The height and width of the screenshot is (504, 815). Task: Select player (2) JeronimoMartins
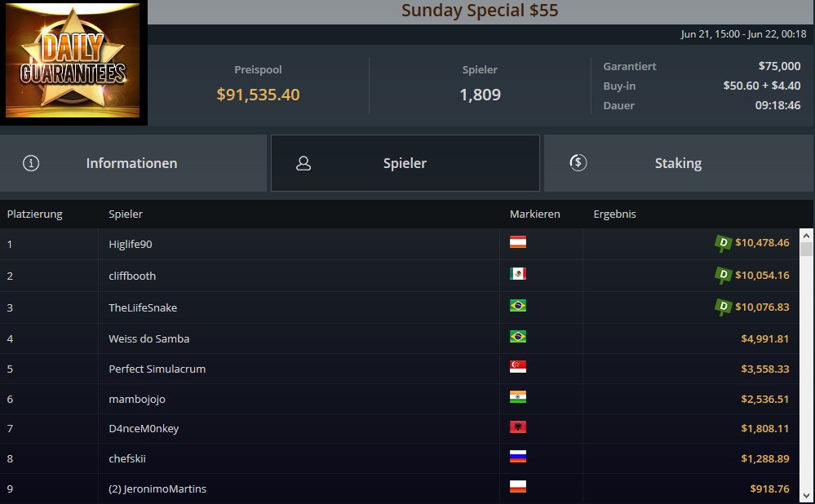point(157,489)
